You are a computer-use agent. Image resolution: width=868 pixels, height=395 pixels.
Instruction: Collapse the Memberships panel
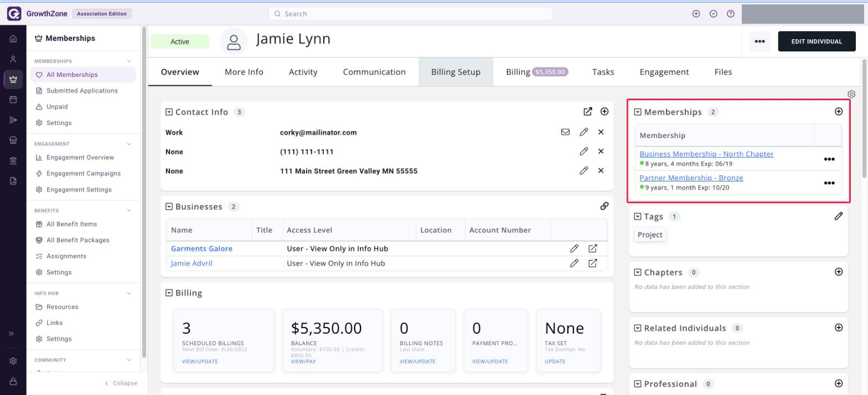click(638, 112)
